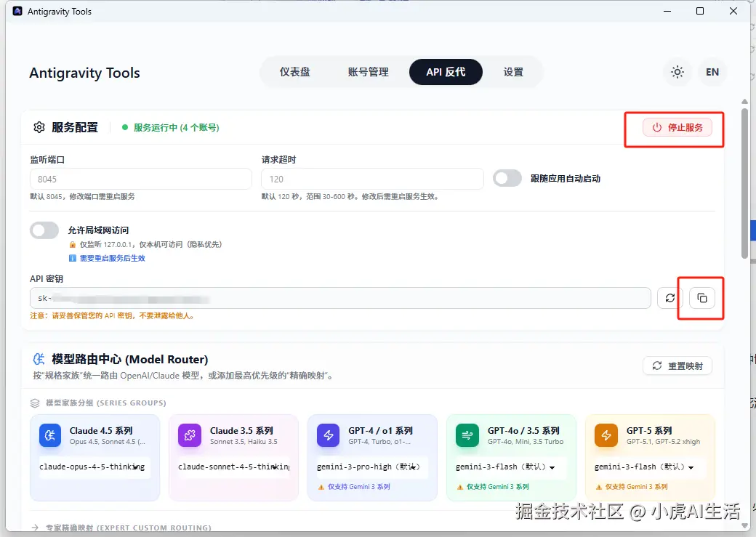Select the API 反代 tab
Image resolution: width=756 pixels, height=537 pixels.
(x=446, y=73)
